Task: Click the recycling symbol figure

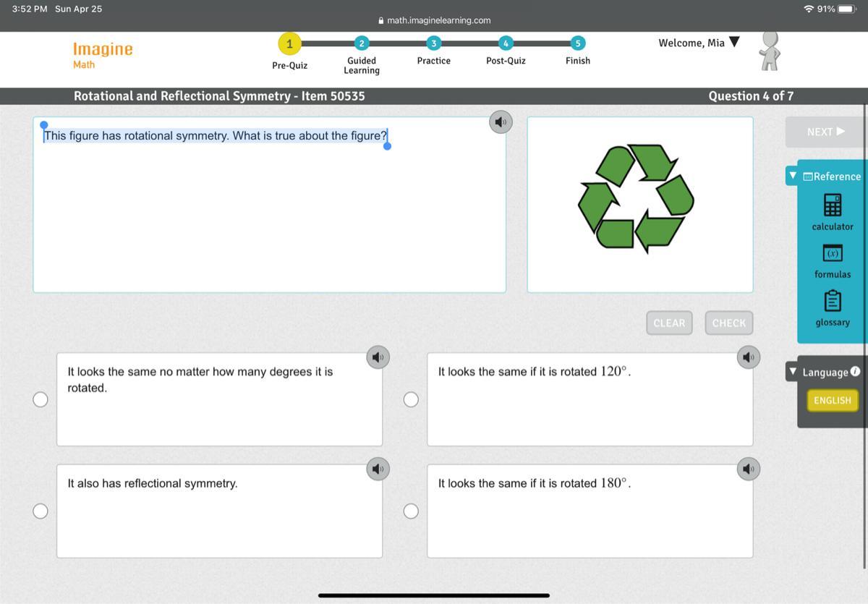Action: (x=637, y=197)
